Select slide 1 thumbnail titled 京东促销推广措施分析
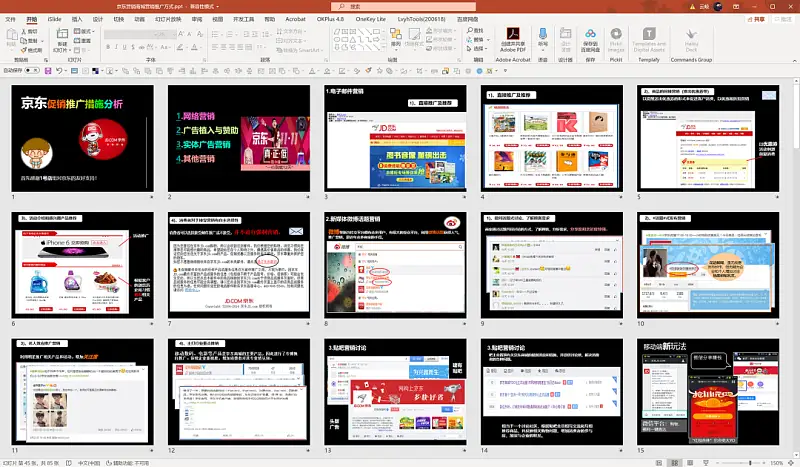Screen dimensions: 800x467 pos(83,138)
